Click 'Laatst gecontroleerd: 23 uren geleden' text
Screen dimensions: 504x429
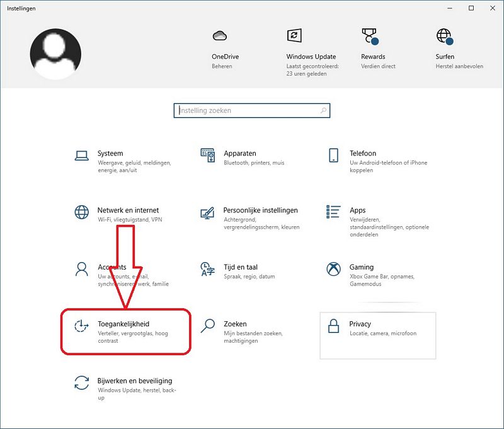click(x=312, y=70)
